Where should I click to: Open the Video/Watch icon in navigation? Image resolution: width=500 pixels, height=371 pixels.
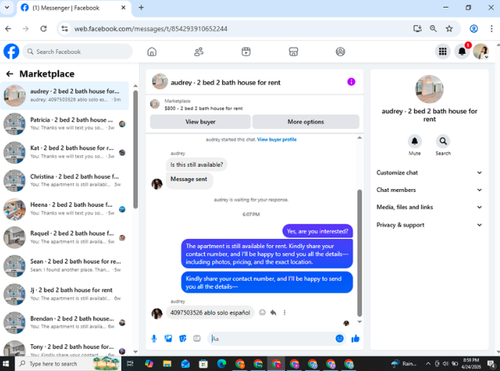pyautogui.click(x=246, y=52)
